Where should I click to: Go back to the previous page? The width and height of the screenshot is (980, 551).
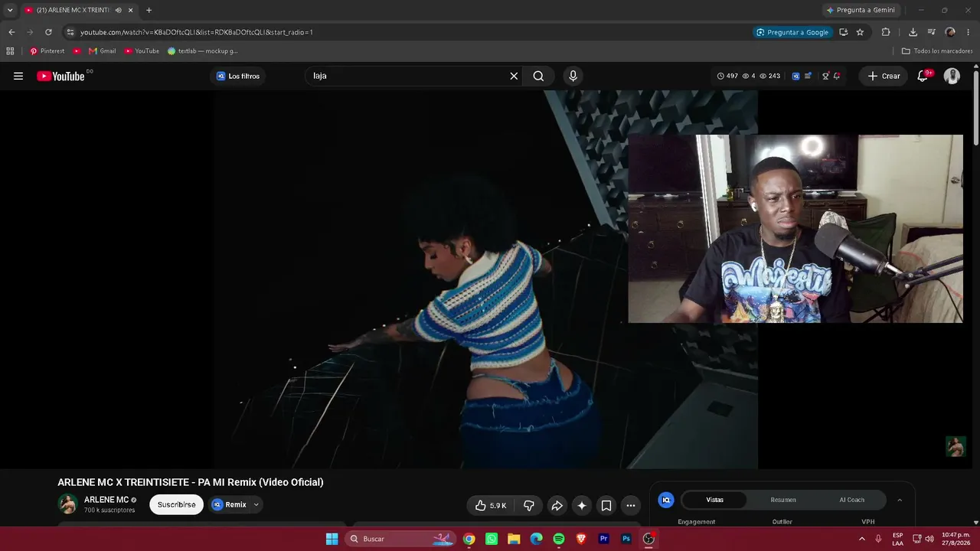(x=11, y=32)
